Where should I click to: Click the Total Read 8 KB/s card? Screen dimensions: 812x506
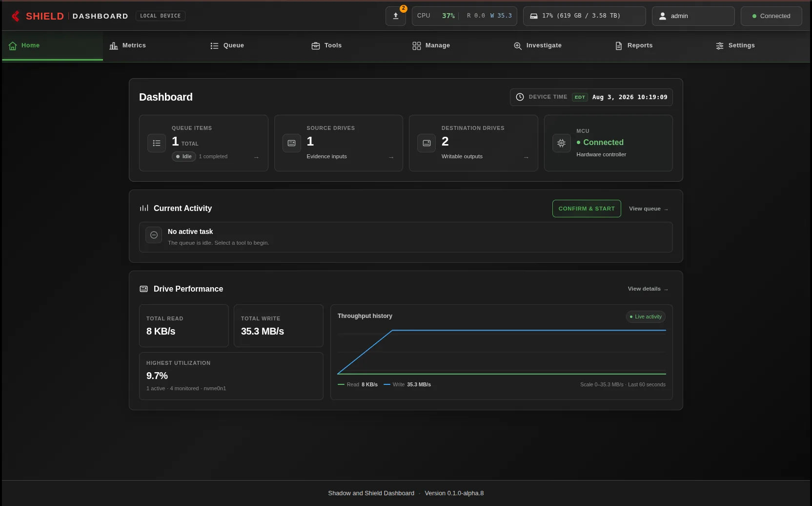(x=184, y=326)
